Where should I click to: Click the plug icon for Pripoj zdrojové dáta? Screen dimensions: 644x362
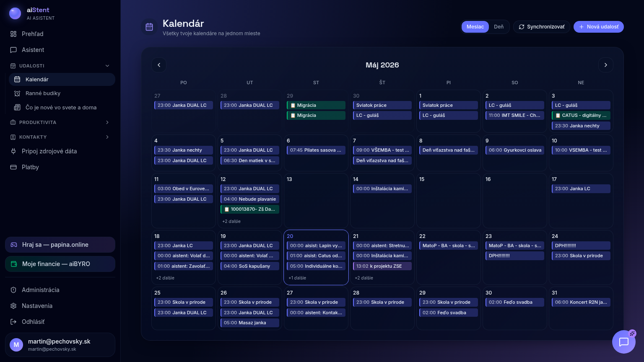(13, 151)
